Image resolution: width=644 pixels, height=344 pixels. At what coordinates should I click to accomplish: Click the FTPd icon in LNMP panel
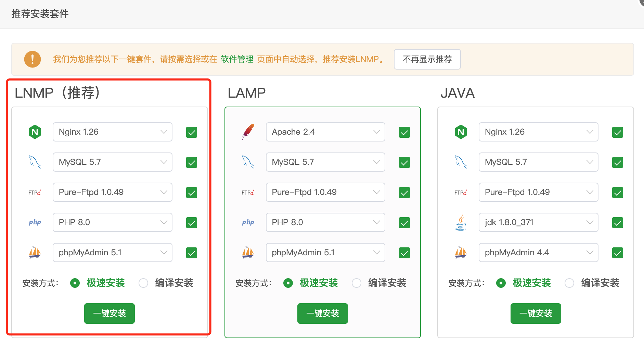[x=35, y=192]
